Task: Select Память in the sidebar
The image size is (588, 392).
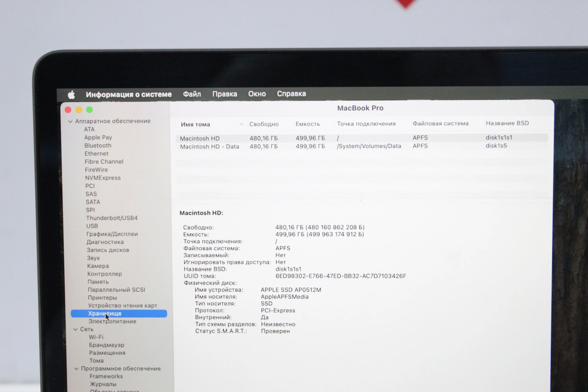Action: tap(98, 282)
